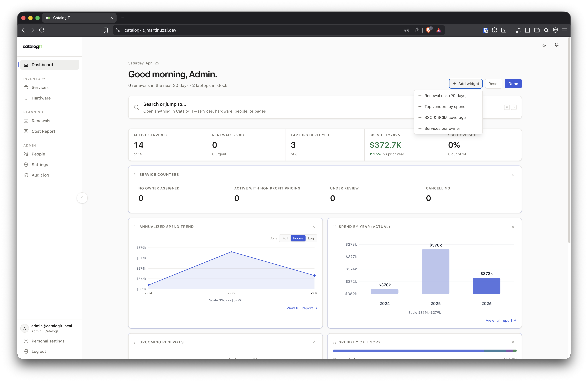Open browser extensions puzzle icon
The width and height of the screenshot is (588, 382).
pyautogui.click(x=494, y=30)
